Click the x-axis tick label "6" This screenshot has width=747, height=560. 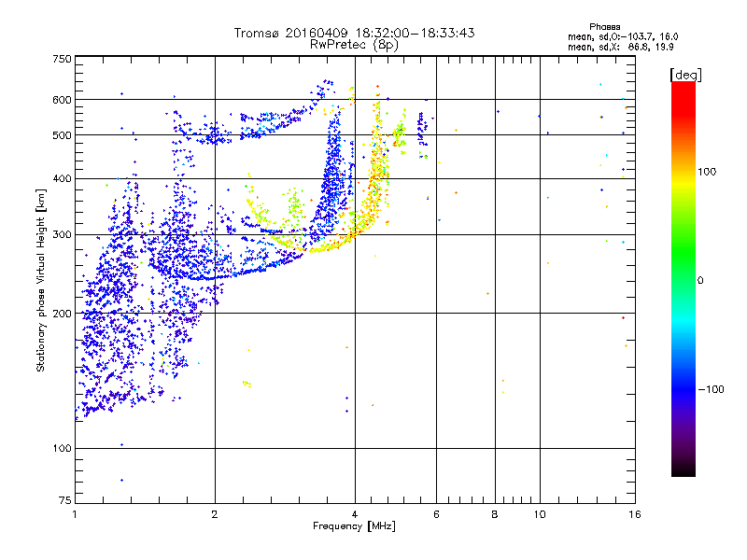(436, 514)
